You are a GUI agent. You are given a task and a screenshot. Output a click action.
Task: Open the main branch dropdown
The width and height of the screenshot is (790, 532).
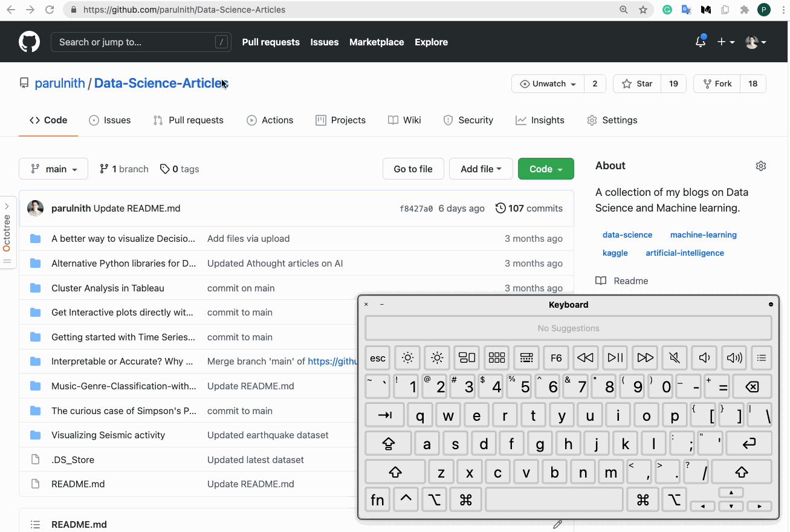click(53, 169)
